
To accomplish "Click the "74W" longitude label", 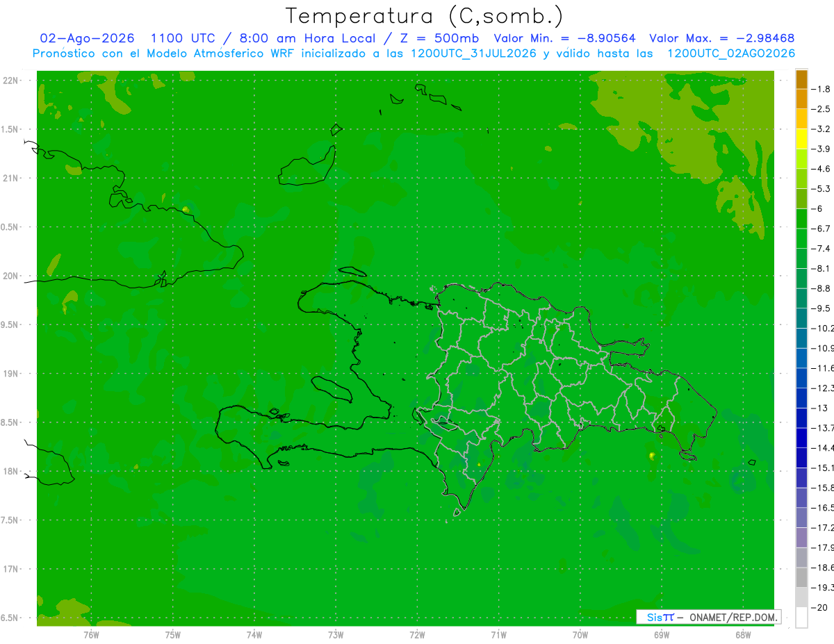I will [254, 635].
